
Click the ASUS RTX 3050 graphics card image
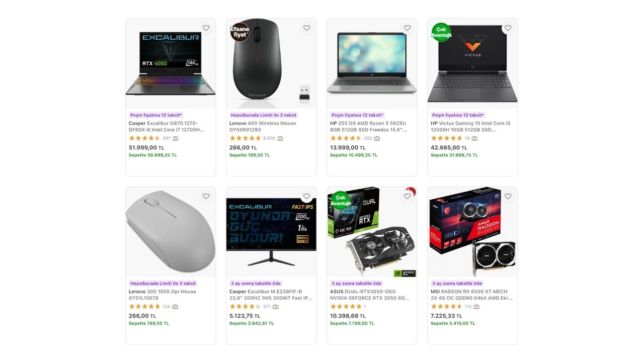(x=372, y=232)
